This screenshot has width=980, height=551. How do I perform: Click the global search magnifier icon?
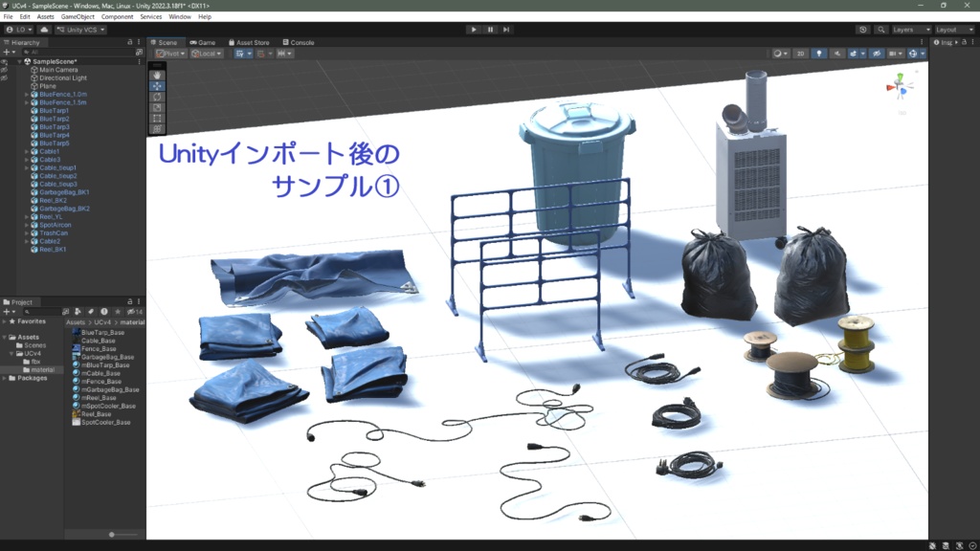(881, 30)
